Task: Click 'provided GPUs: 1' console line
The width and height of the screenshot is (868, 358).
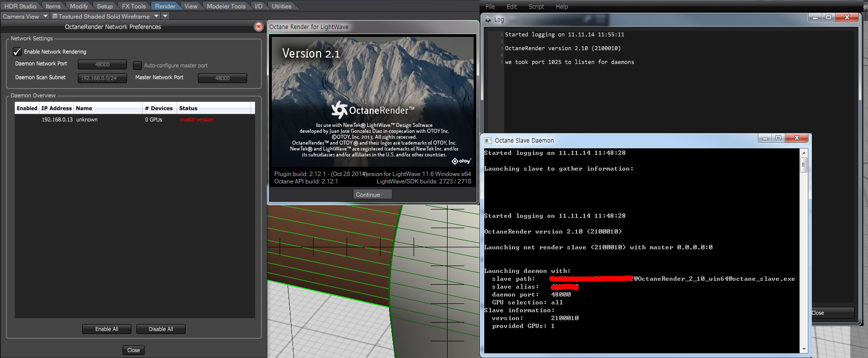Action: pyautogui.click(x=523, y=326)
